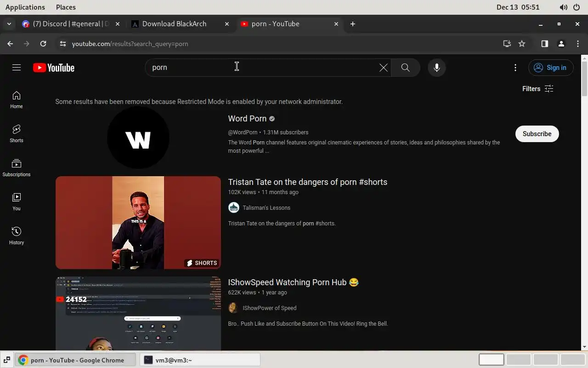Visit IShowPower of Speed channel name
588x368 pixels.
pyautogui.click(x=270, y=308)
